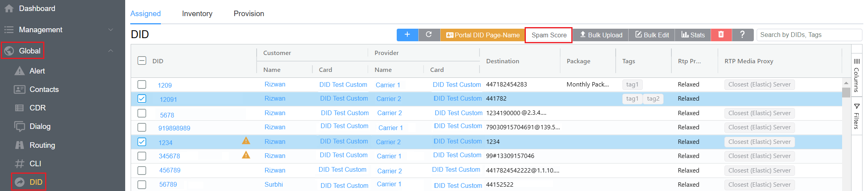Screen dimensions: 868x191
Task: Open the Columns side panel
Action: coord(857,75)
